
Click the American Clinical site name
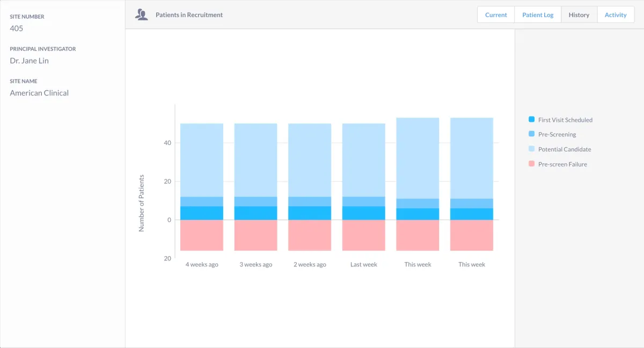39,93
